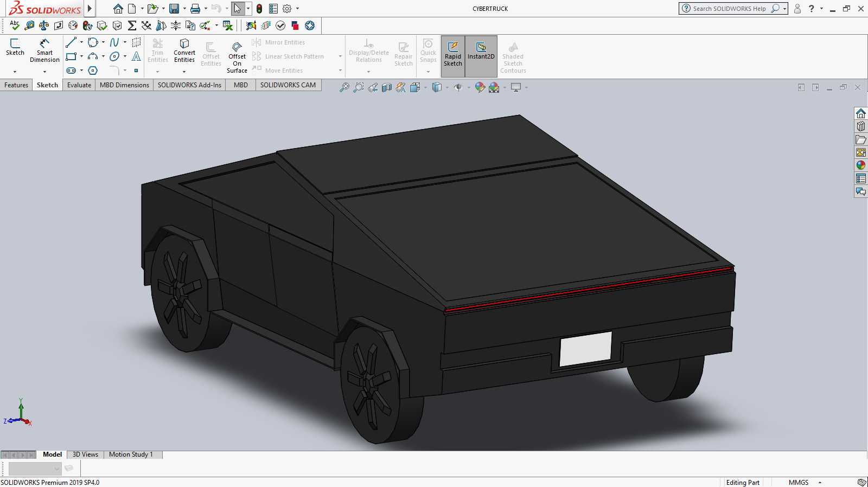Expand the Display/Delete Relations dropdown

(x=368, y=72)
